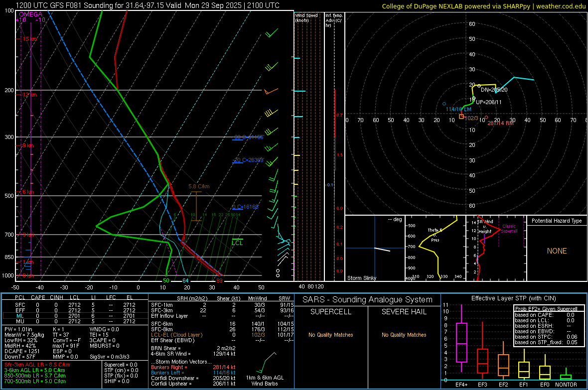Click the 6 km height marker
Screen dimensions: 588x390
click(28, 192)
